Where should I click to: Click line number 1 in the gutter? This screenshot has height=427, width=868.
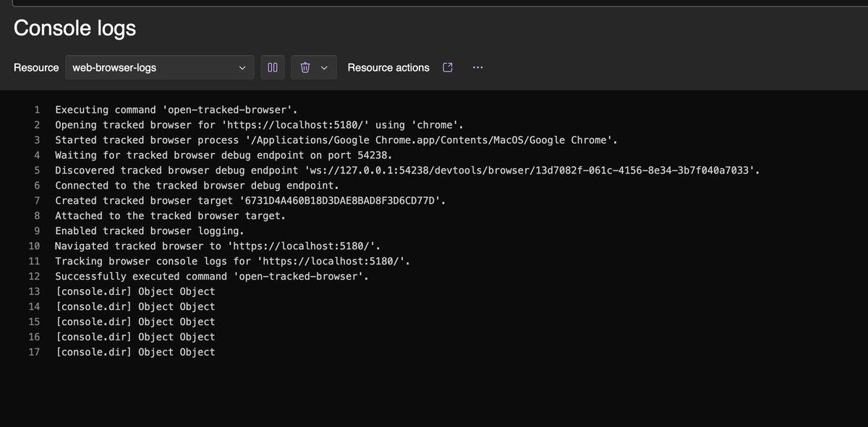37,110
